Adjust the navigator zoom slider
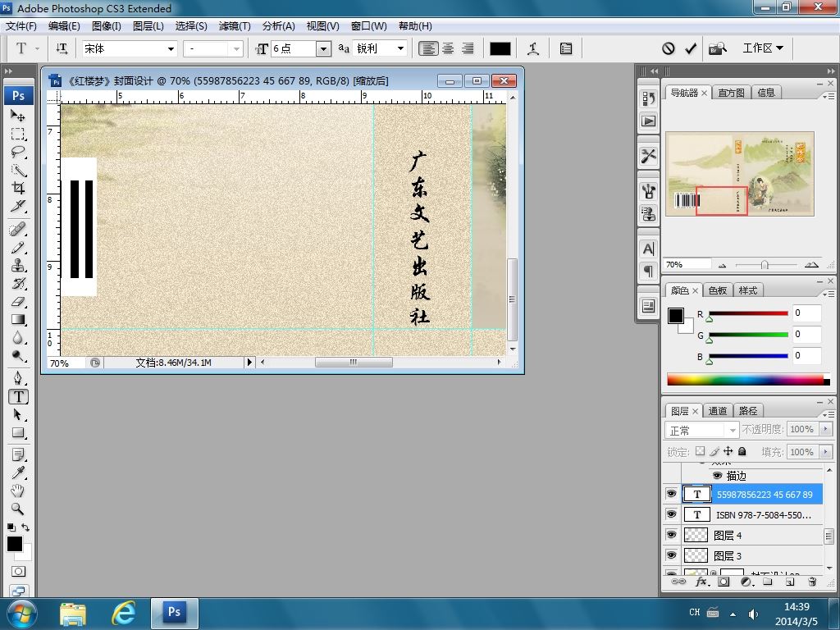The width and height of the screenshot is (840, 630). click(x=765, y=265)
